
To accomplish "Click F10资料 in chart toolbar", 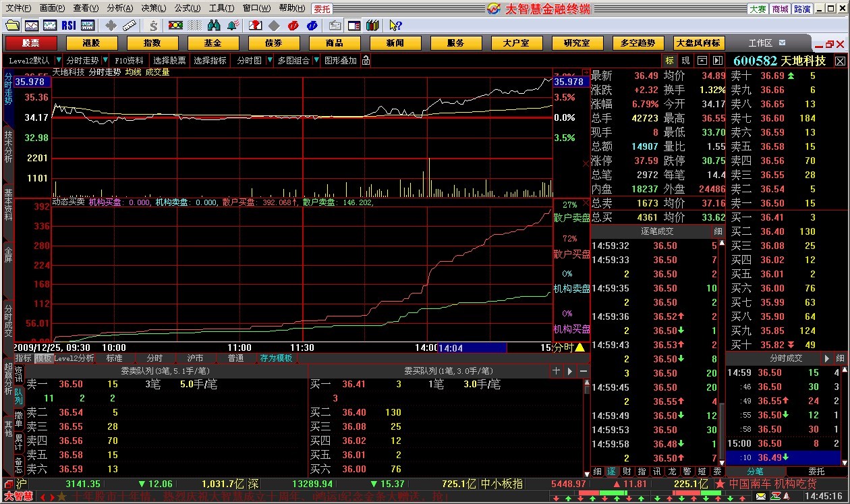I will click(x=130, y=61).
